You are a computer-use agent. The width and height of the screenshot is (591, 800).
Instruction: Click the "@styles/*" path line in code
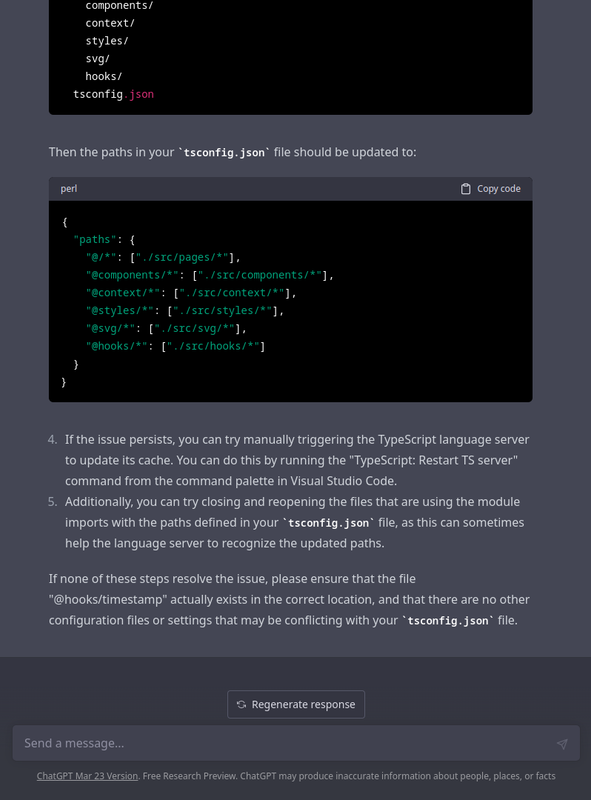pos(185,311)
